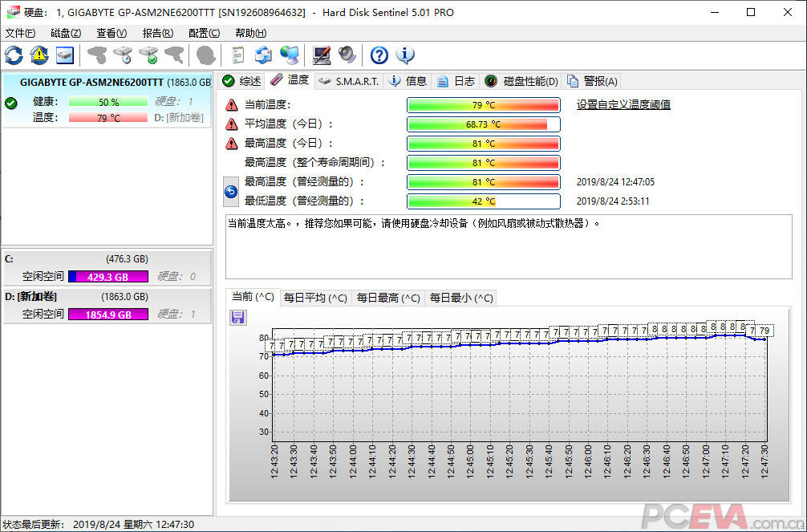This screenshot has height=532, width=807.
Task: Open the 文件(F) menu
Action: (x=20, y=34)
